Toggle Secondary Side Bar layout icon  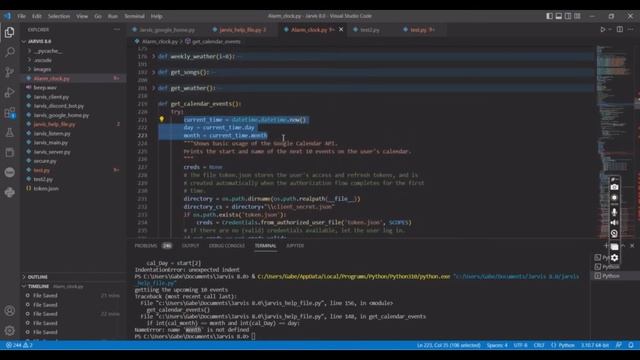coord(568,16)
